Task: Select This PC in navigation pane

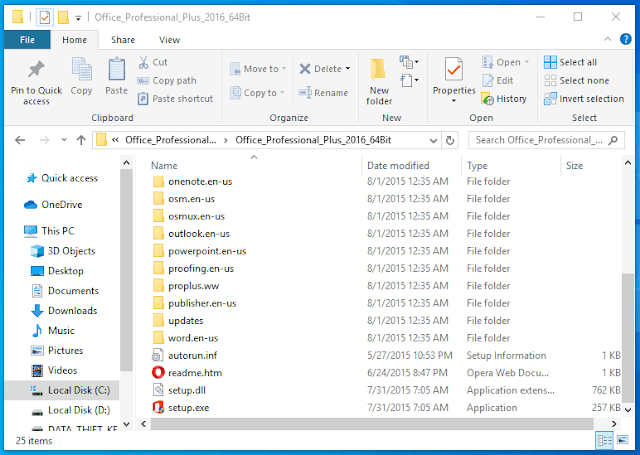Action: click(49, 231)
